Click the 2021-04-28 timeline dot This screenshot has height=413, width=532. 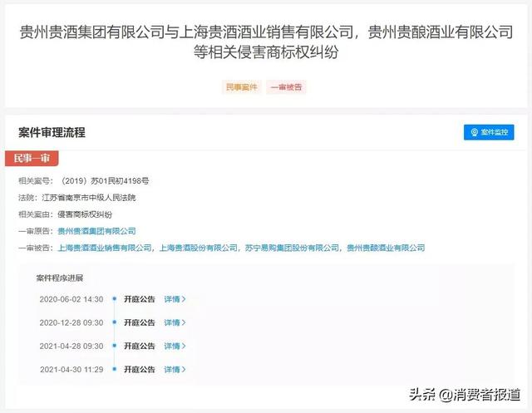(x=115, y=346)
